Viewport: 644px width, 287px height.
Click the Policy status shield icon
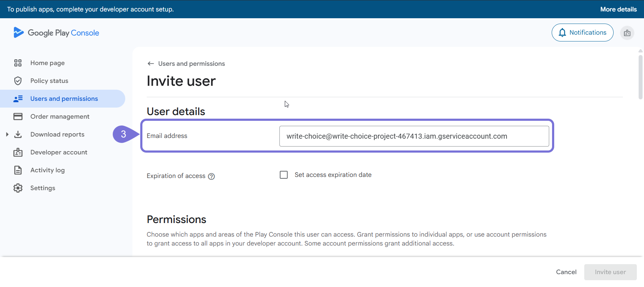(18, 81)
